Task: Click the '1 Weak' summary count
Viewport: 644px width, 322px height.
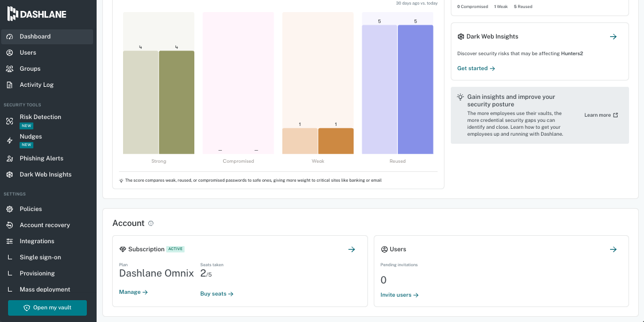Action: pos(501,6)
